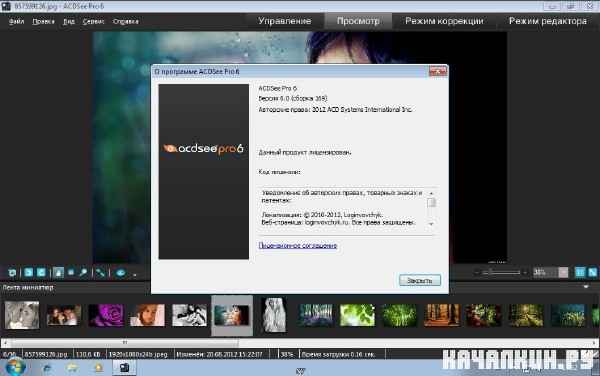
Task: Open the Лицензионное соглашение link
Action: [298, 246]
